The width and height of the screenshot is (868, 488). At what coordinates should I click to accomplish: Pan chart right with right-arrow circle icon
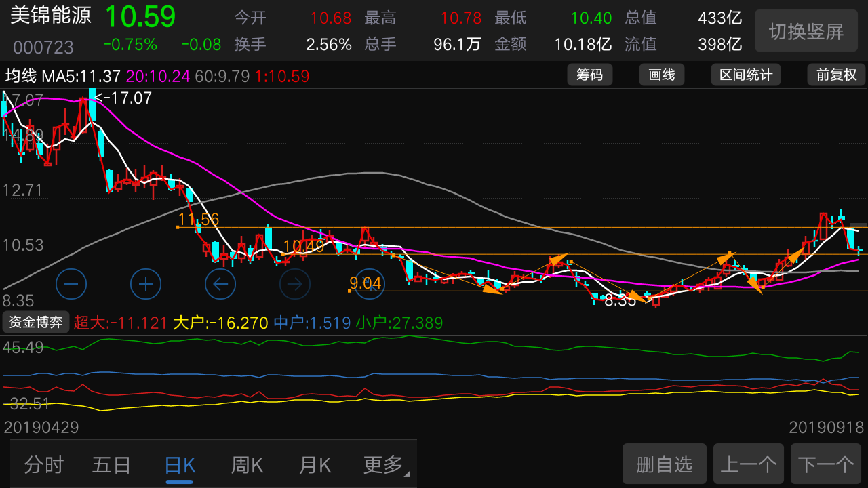click(x=295, y=284)
